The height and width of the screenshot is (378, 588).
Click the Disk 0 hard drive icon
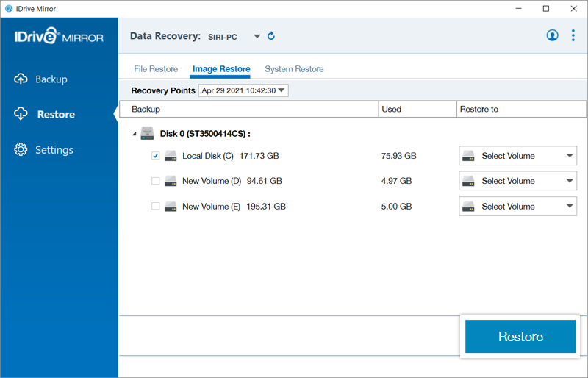point(148,134)
